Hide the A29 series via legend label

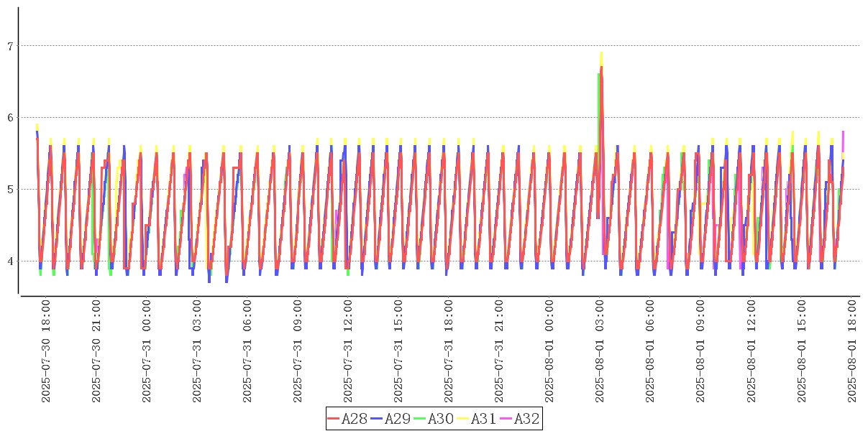click(x=397, y=419)
